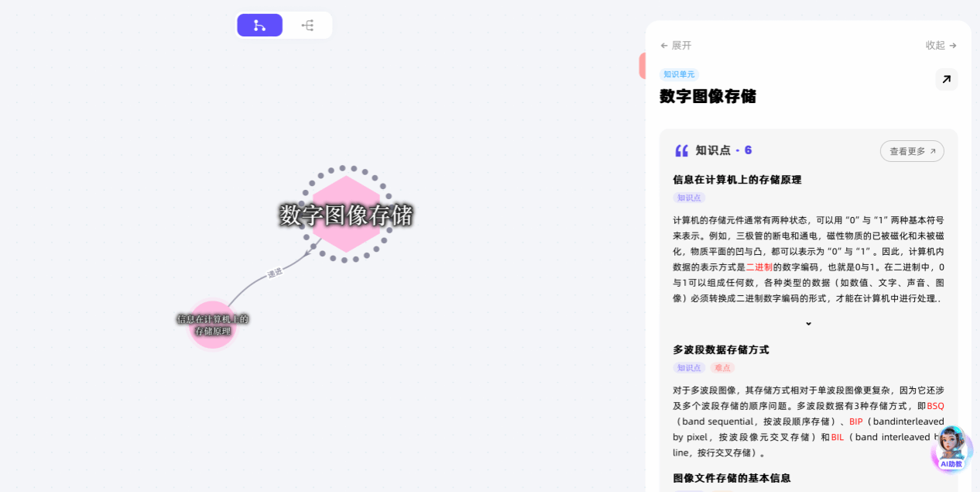The height and width of the screenshot is (492, 980).
Task: Click the 知识单元 tag badge
Action: [679, 74]
